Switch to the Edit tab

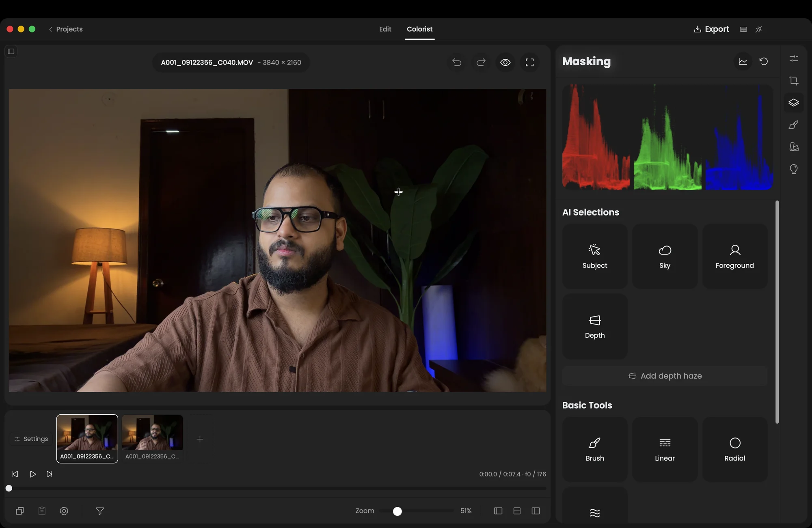[385, 29]
